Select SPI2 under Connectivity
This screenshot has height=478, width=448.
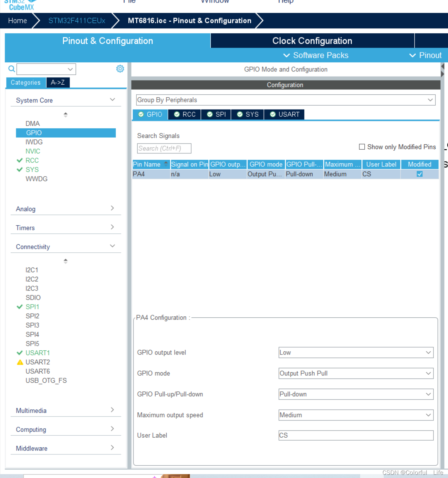pos(32,316)
